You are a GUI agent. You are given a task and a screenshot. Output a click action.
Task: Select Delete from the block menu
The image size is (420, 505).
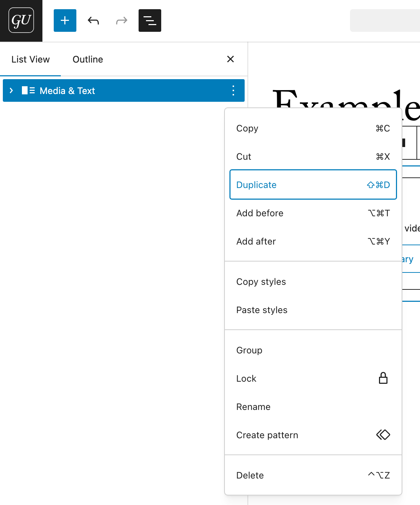coord(313,475)
